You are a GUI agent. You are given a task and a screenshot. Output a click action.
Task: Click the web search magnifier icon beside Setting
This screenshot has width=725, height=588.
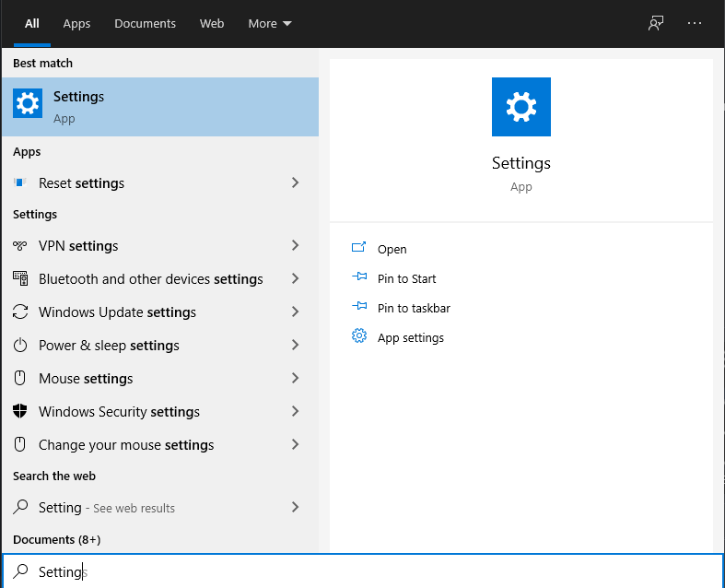20,508
